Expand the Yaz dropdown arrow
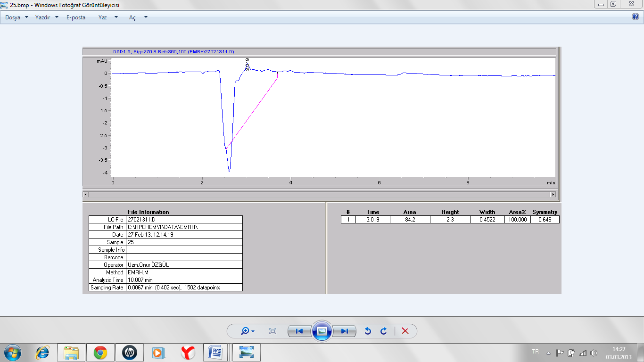 tap(116, 17)
